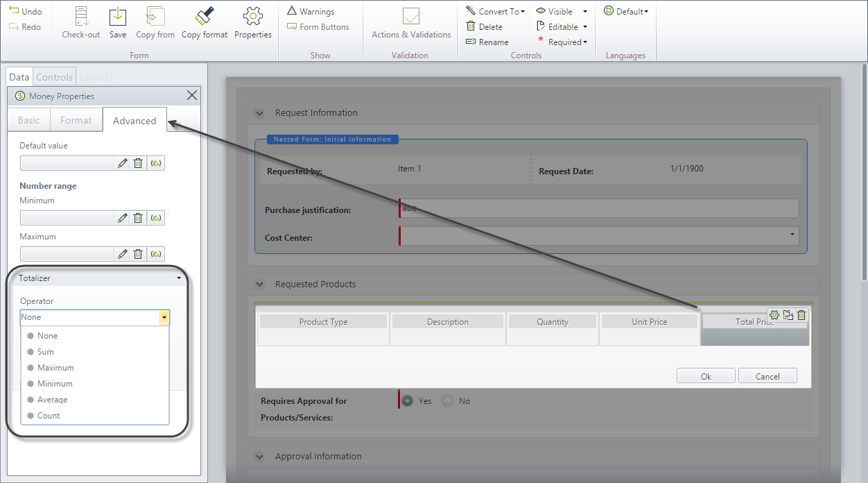The width and height of the screenshot is (868, 483).
Task: Click the Check-out form icon
Action: [x=81, y=17]
